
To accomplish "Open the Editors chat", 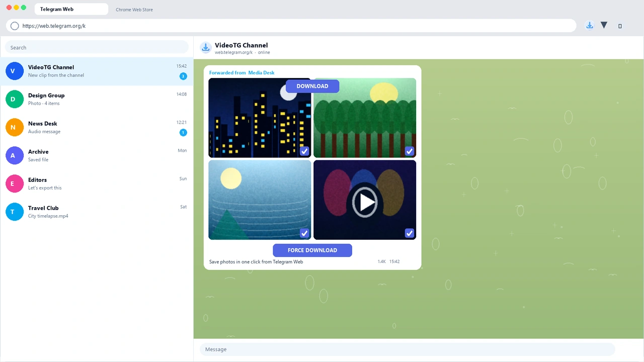I will click(x=97, y=184).
